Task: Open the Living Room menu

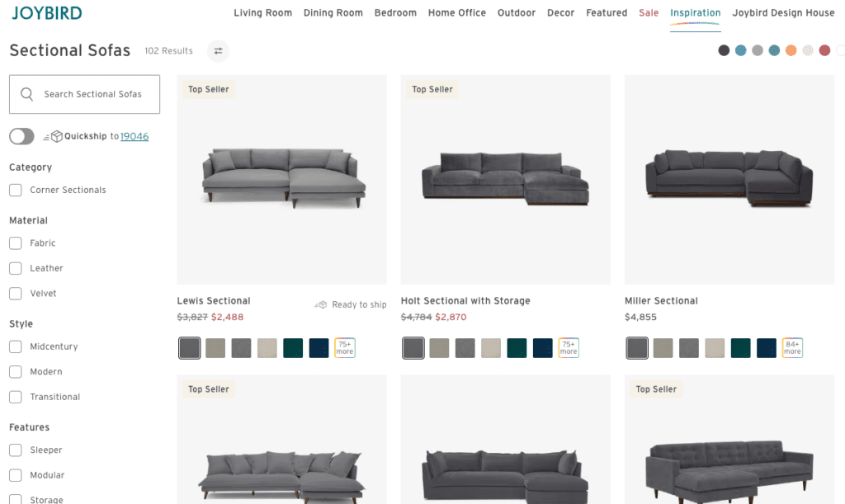Action: 263,13
